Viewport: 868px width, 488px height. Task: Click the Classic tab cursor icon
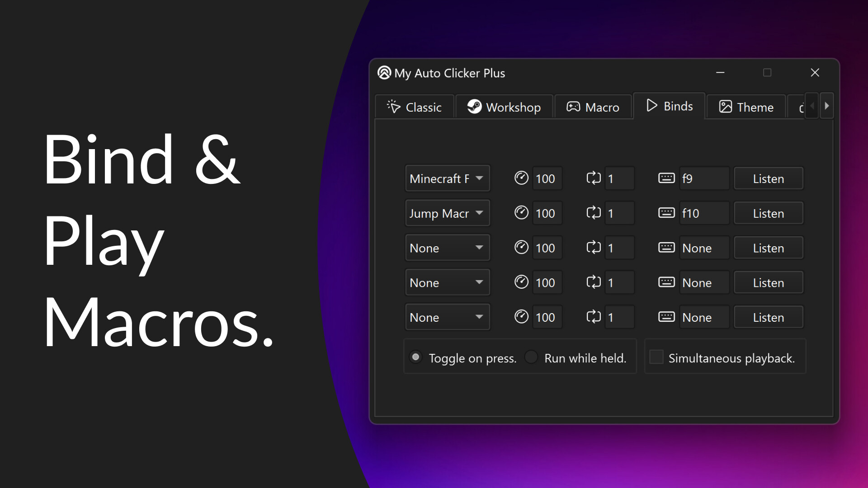coord(393,107)
